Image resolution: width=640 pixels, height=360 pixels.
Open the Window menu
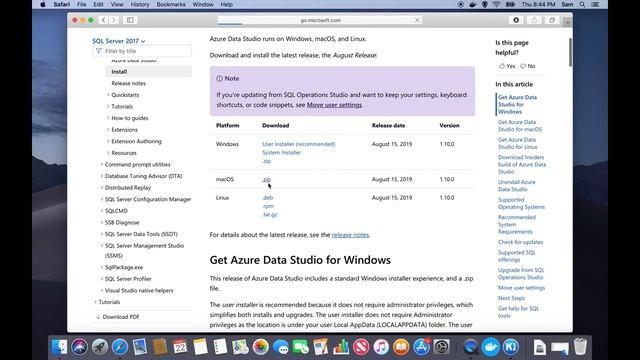[x=203, y=4]
